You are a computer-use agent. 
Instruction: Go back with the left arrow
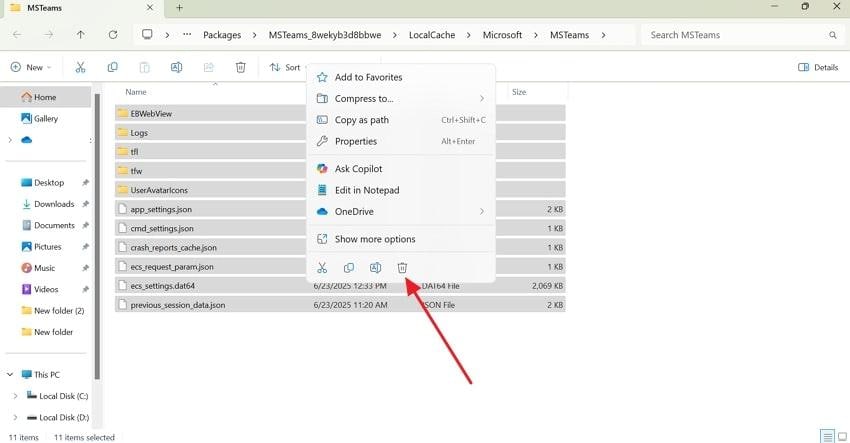point(17,35)
